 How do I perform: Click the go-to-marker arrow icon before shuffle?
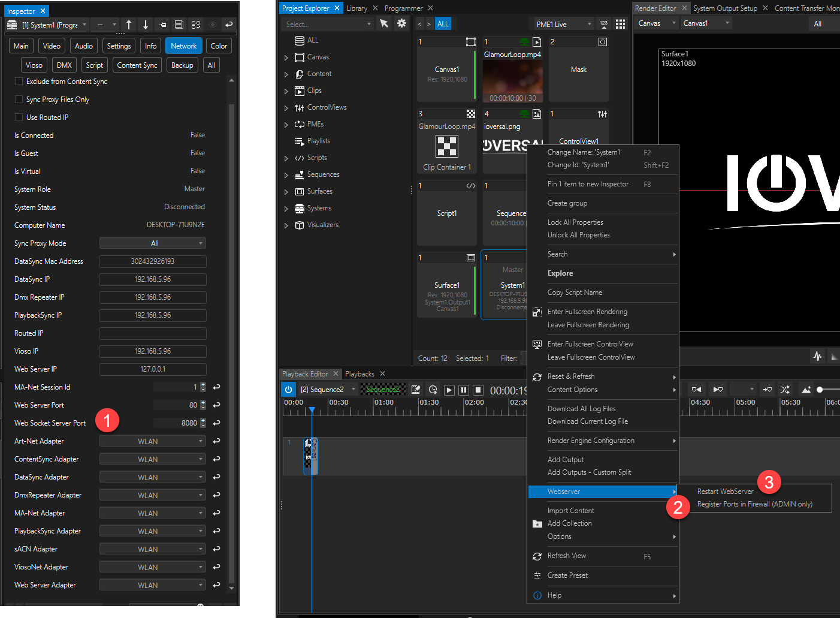[768, 390]
